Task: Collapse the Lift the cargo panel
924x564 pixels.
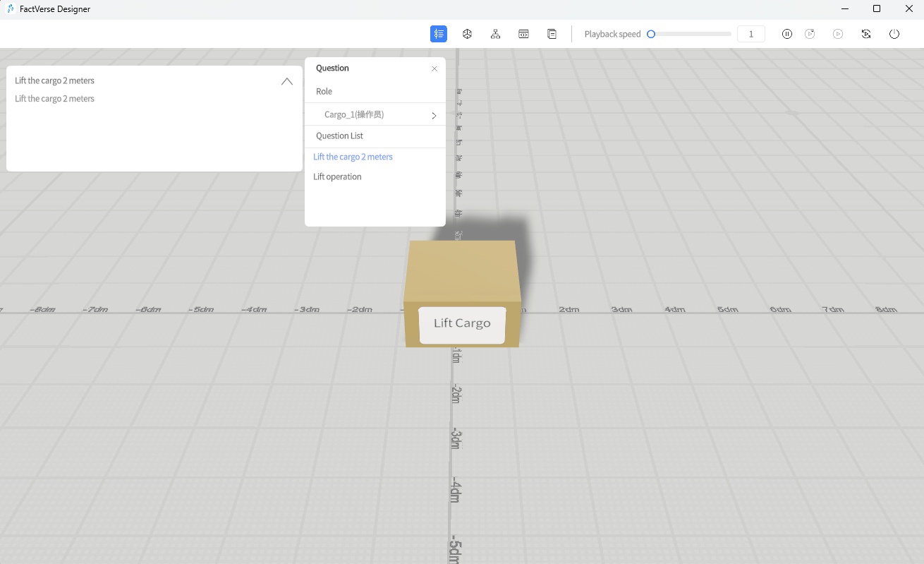Action: (x=286, y=81)
